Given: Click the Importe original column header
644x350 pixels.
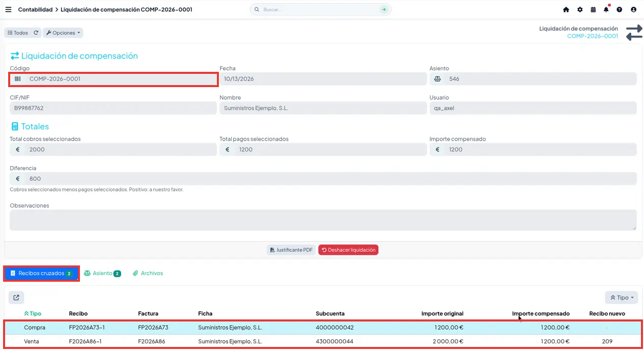Looking at the screenshot, I should click(x=442, y=314).
